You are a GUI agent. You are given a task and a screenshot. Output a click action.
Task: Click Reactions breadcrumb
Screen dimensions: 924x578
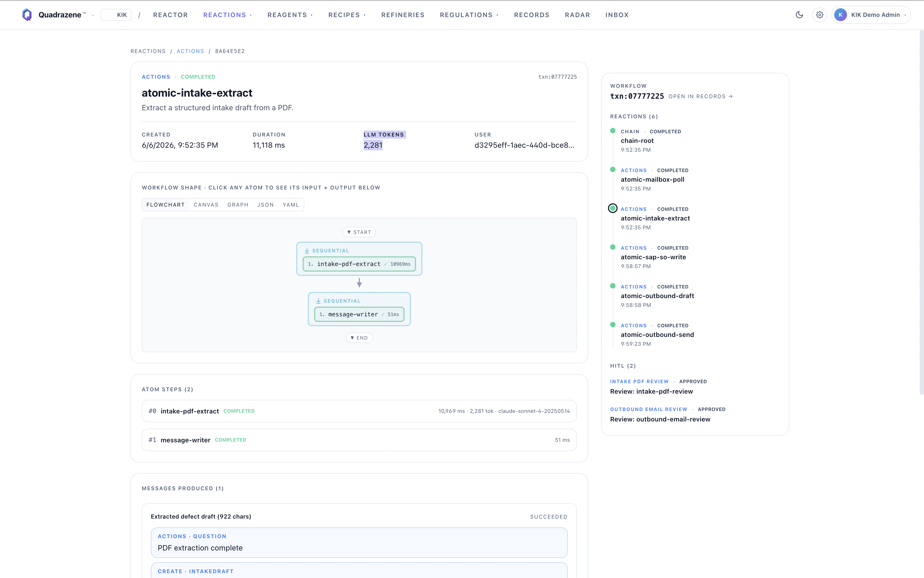pos(148,51)
